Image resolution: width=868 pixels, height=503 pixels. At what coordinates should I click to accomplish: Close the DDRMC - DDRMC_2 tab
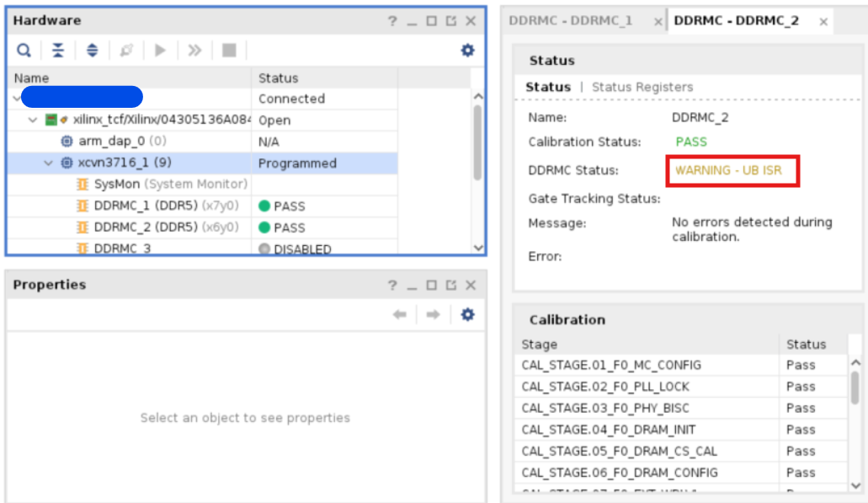point(823,22)
